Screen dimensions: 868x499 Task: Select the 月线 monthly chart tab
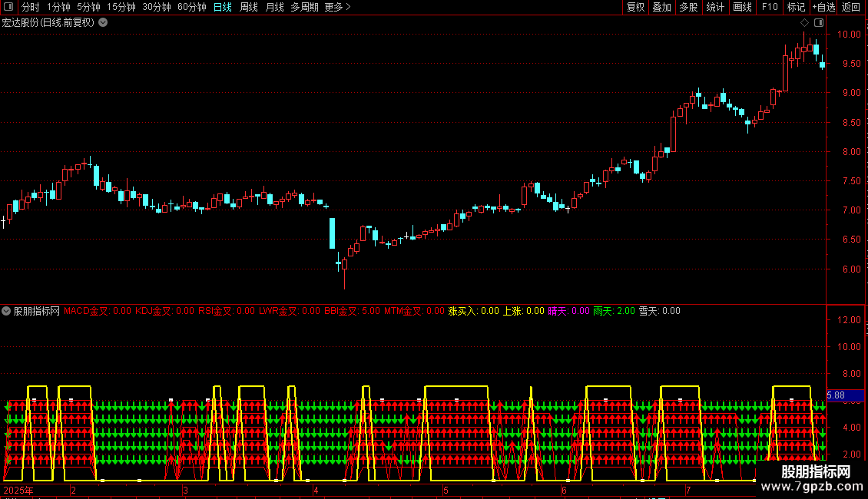274,7
